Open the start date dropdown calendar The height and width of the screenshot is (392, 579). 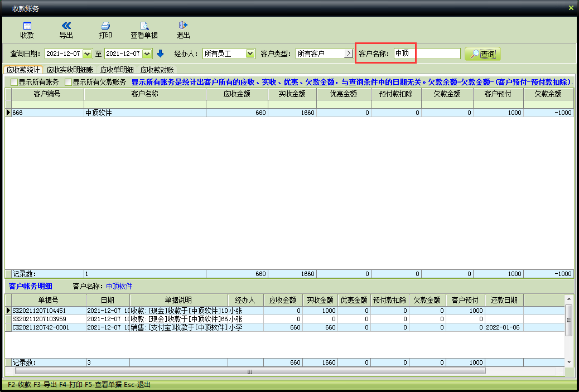pos(87,54)
